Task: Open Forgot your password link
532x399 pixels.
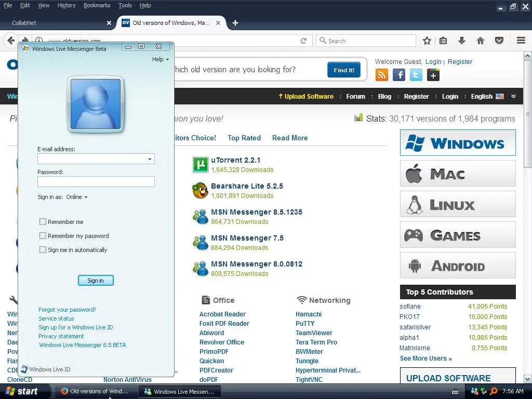Action: click(x=67, y=310)
